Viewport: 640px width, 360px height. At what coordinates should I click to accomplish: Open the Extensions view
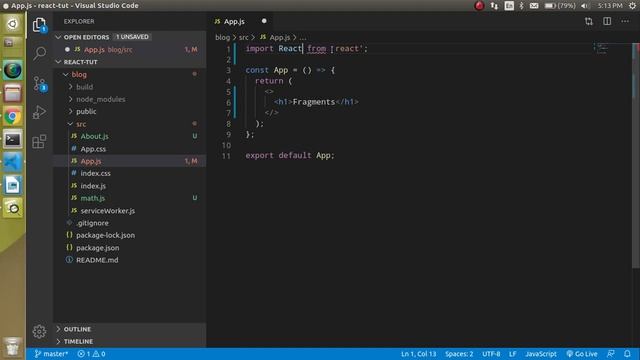(39, 141)
